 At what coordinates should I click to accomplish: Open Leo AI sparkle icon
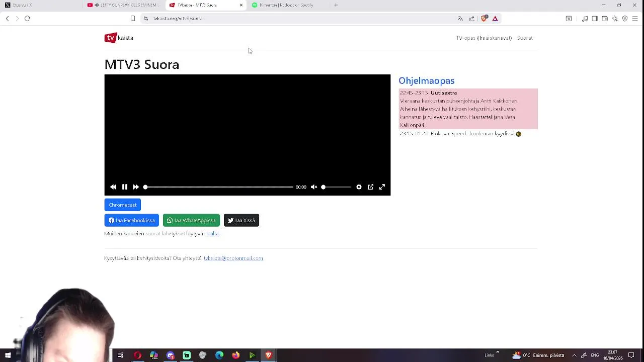[x=615, y=19]
